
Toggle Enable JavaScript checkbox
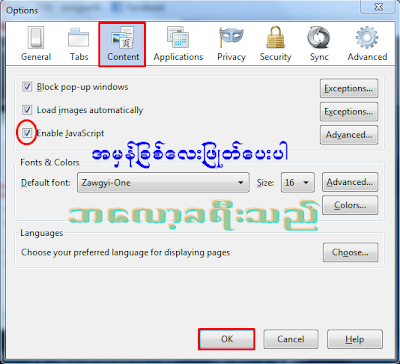[27, 133]
